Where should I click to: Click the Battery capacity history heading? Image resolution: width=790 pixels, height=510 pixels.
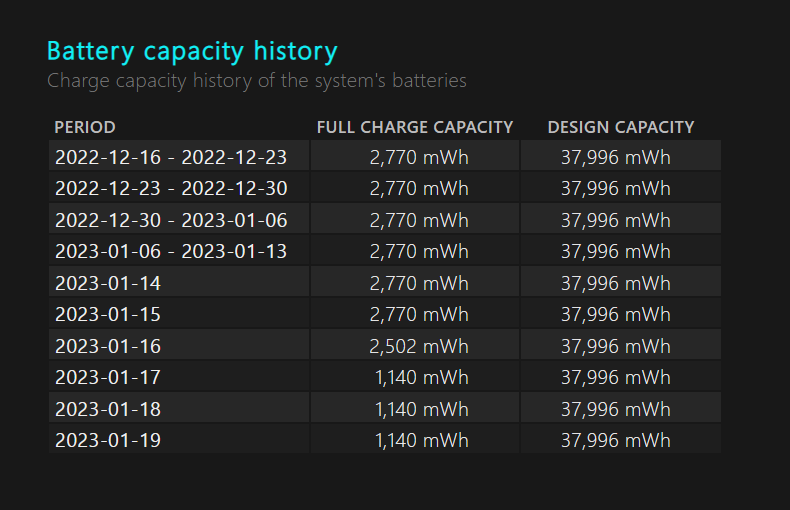tap(192, 52)
